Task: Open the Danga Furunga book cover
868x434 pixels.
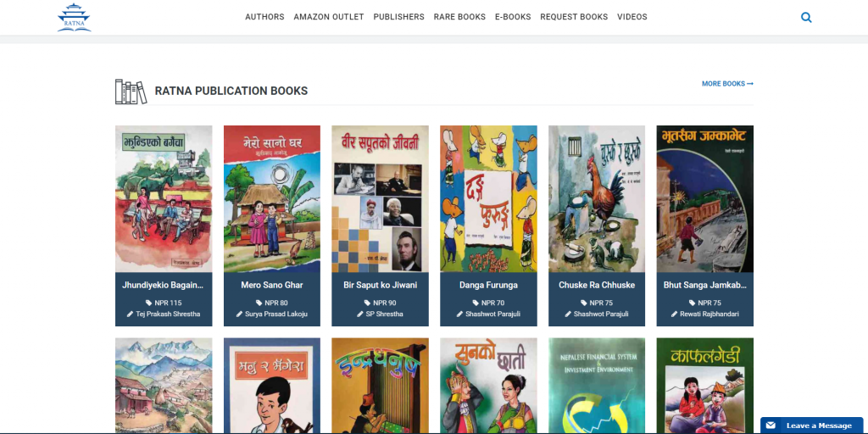Action: coord(488,198)
